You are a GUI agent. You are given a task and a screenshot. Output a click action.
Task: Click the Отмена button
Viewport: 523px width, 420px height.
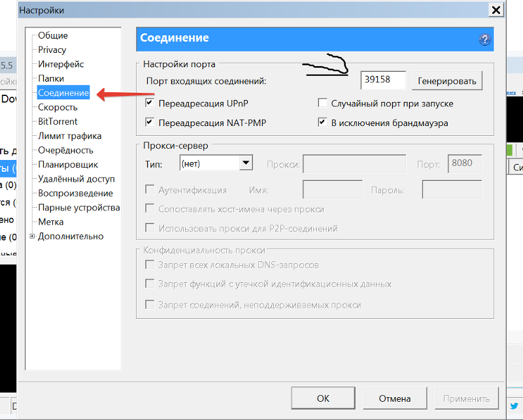click(x=394, y=398)
